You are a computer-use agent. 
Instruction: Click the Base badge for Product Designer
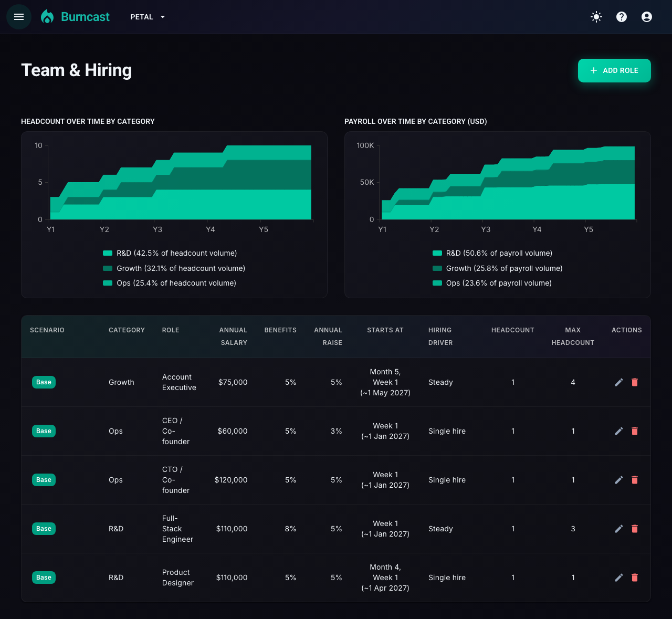coord(44,578)
